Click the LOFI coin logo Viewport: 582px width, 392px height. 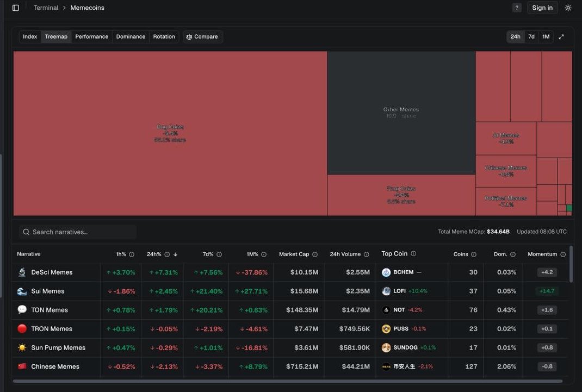coord(386,291)
